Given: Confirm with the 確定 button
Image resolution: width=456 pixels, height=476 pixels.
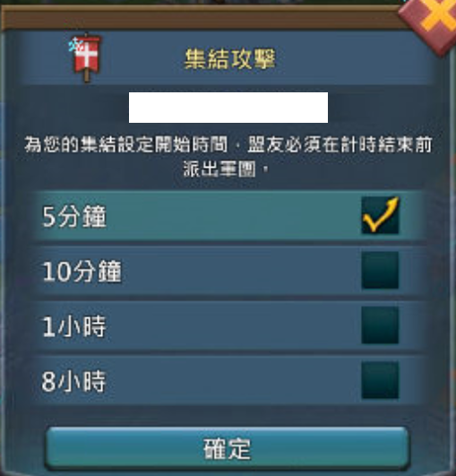Looking at the screenshot, I should tap(227, 448).
